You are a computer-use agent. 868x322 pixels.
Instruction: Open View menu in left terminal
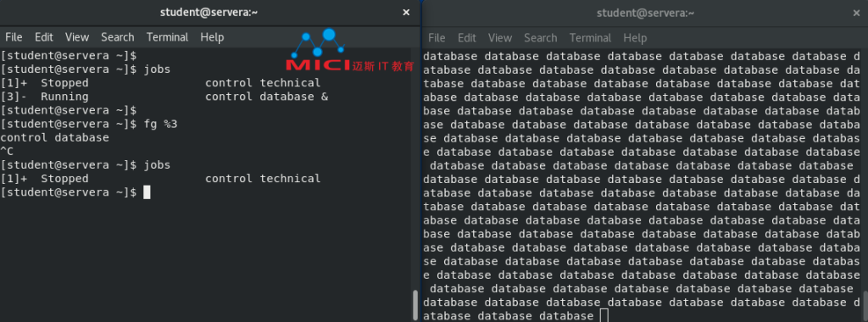[x=77, y=37]
